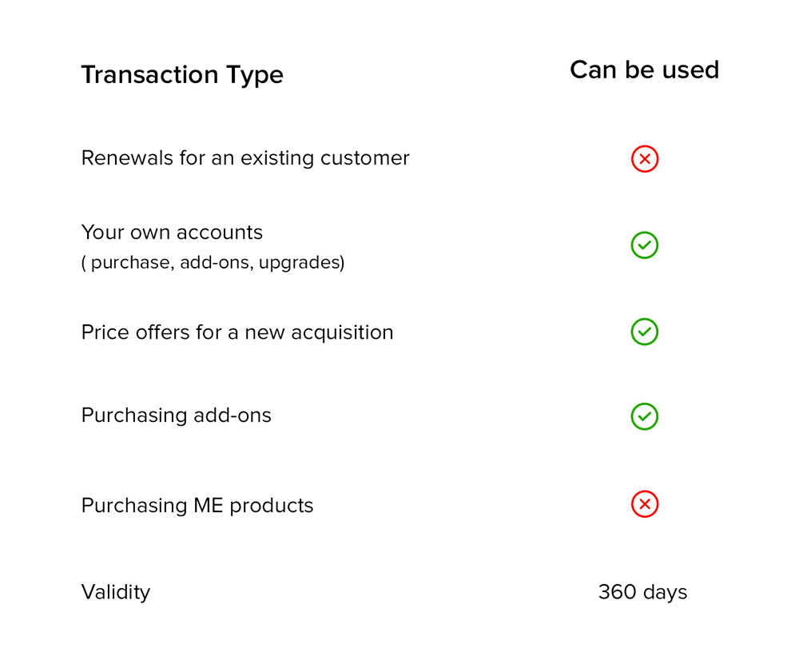
Task: Click Price offers for a new acquisition
Action: [x=237, y=332]
